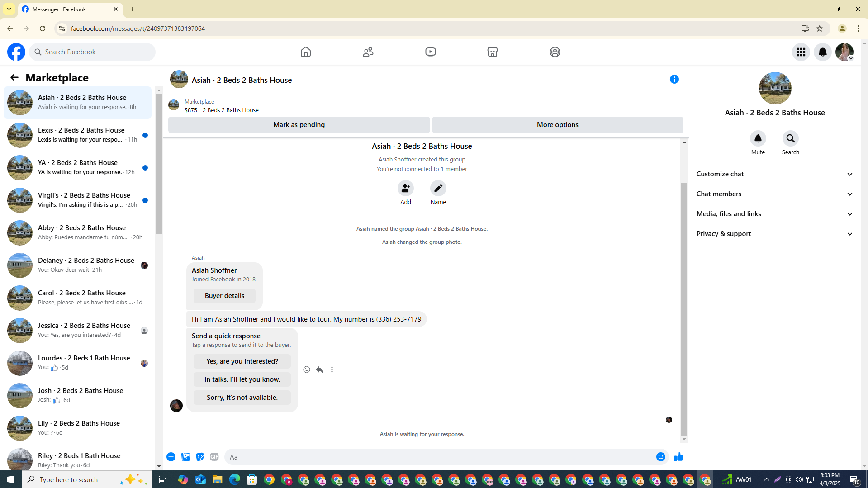Screen dimensions: 868x488
Task: Send 'Sorry, it's not available.' response
Action: (x=242, y=398)
